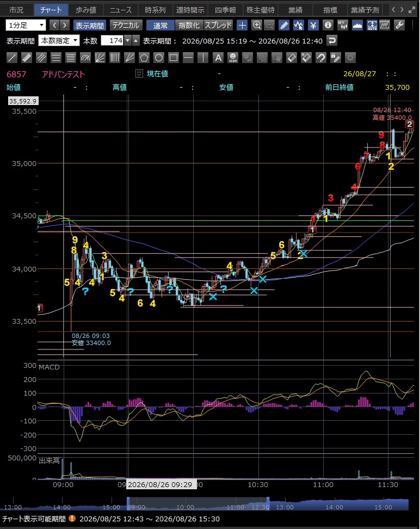Select the vertical line tool

pos(203,58)
